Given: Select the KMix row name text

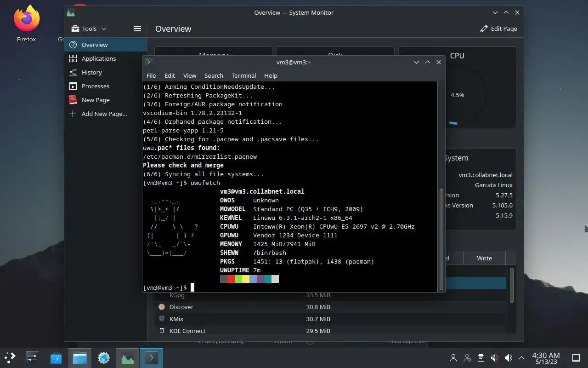Looking at the screenshot, I should pos(176,319).
